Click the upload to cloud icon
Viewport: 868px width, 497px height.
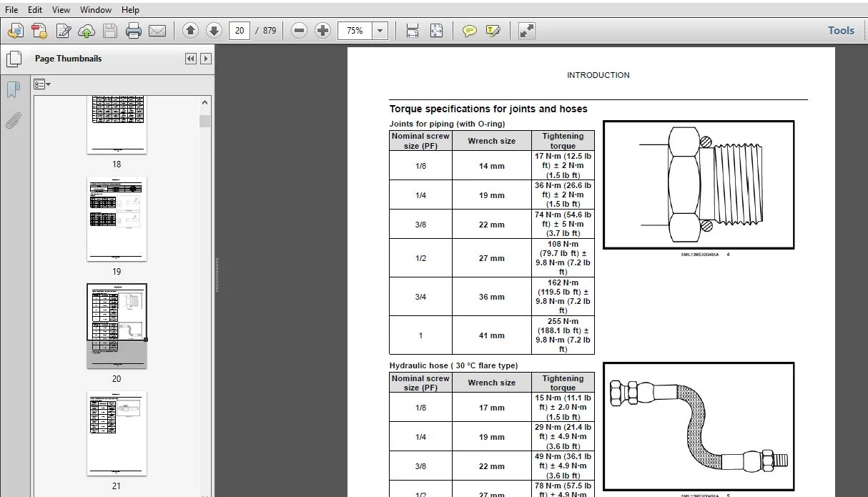tap(87, 31)
